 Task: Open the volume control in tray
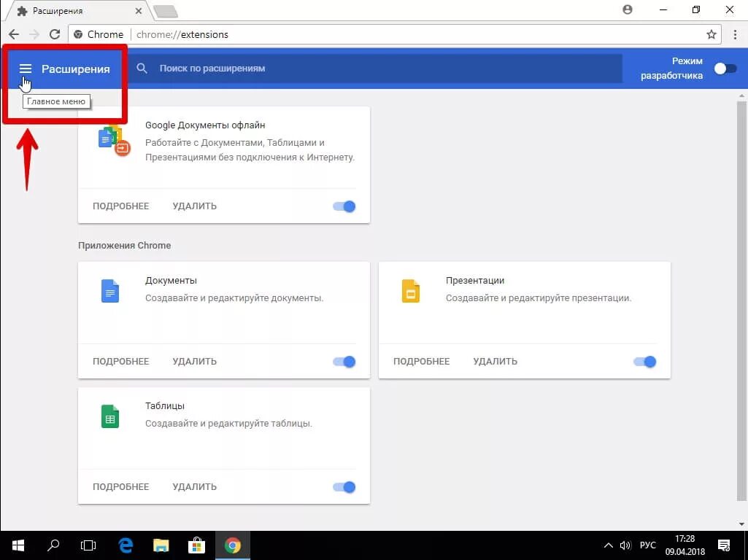[625, 545]
